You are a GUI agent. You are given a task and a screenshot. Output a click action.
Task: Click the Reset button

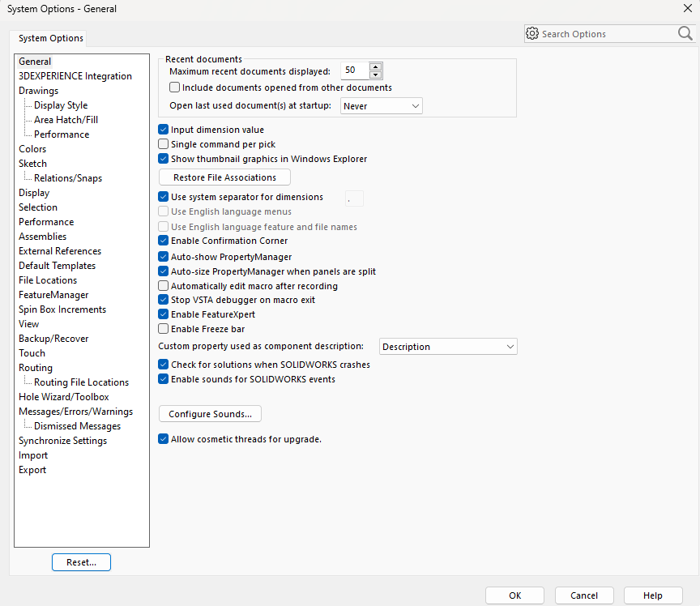[x=81, y=562]
